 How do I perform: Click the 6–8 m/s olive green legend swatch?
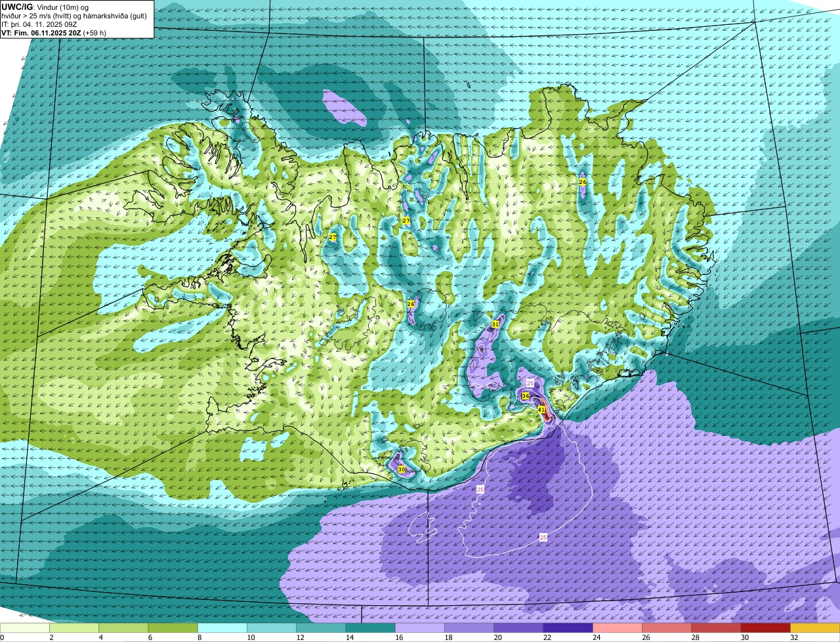173,628
